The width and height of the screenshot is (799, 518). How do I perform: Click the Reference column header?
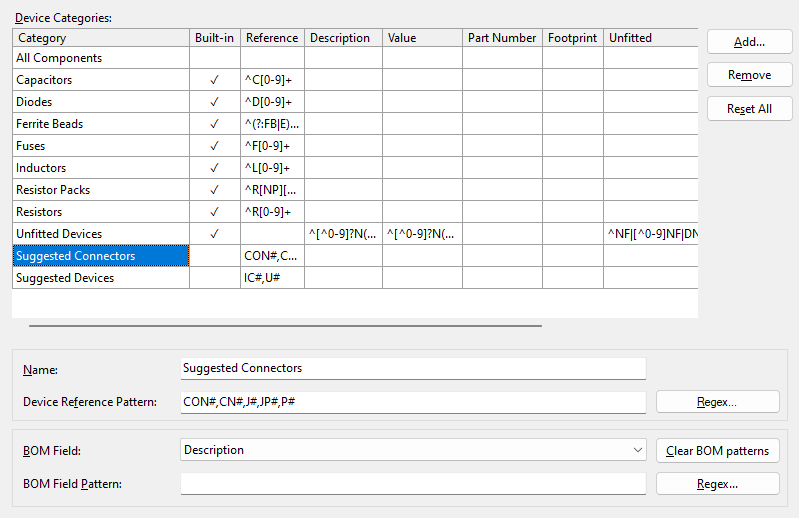tap(272, 38)
